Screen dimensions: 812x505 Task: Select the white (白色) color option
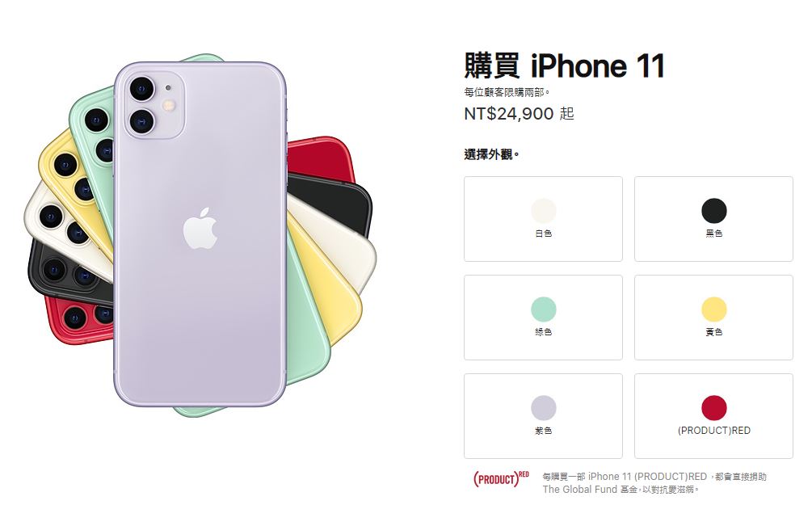[x=543, y=219]
